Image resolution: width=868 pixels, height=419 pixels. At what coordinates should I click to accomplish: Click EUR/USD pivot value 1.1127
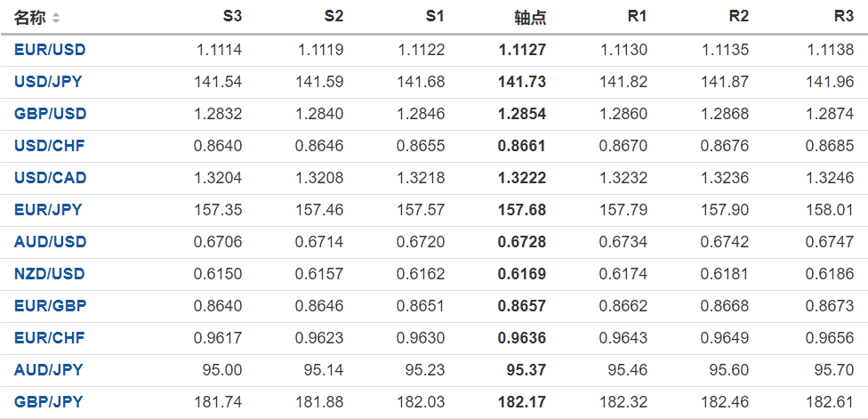(523, 50)
